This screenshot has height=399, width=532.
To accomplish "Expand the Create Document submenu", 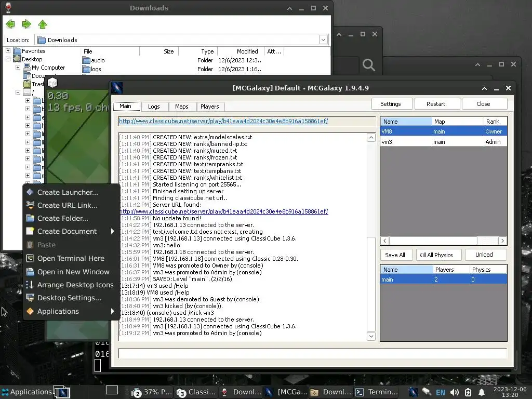I will tap(71, 231).
